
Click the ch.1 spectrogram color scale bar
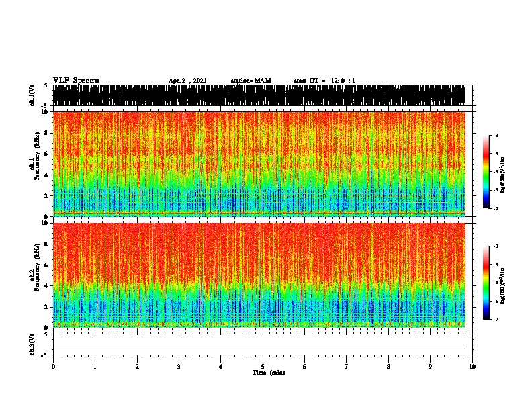(486, 172)
